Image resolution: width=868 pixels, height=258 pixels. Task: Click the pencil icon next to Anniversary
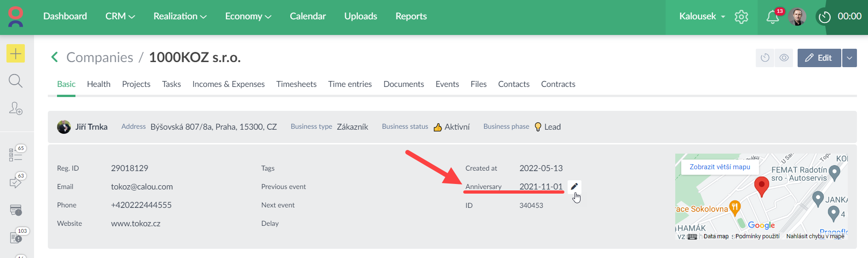574,187
